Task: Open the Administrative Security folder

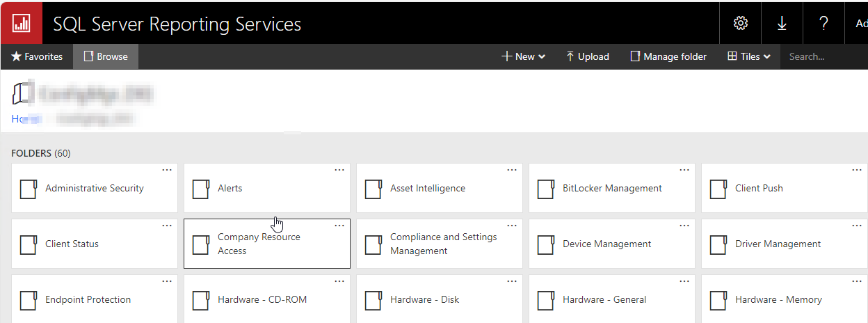Action: pyautogui.click(x=95, y=188)
